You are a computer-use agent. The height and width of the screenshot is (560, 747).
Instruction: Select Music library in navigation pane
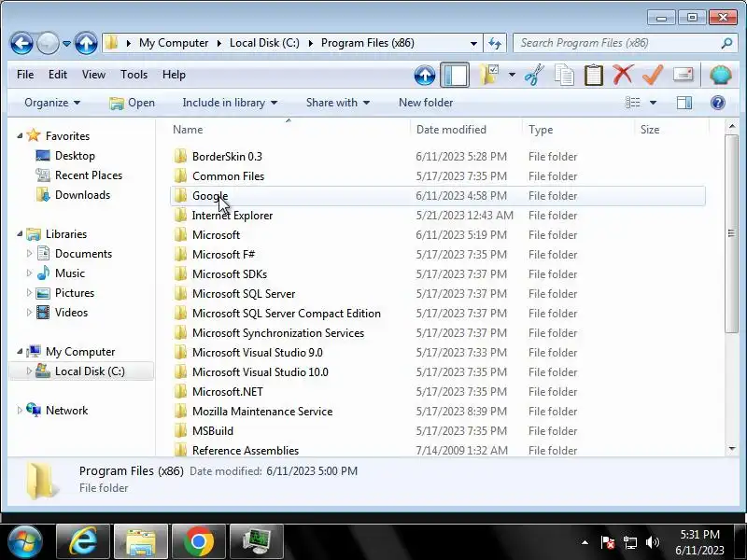pyautogui.click(x=69, y=273)
